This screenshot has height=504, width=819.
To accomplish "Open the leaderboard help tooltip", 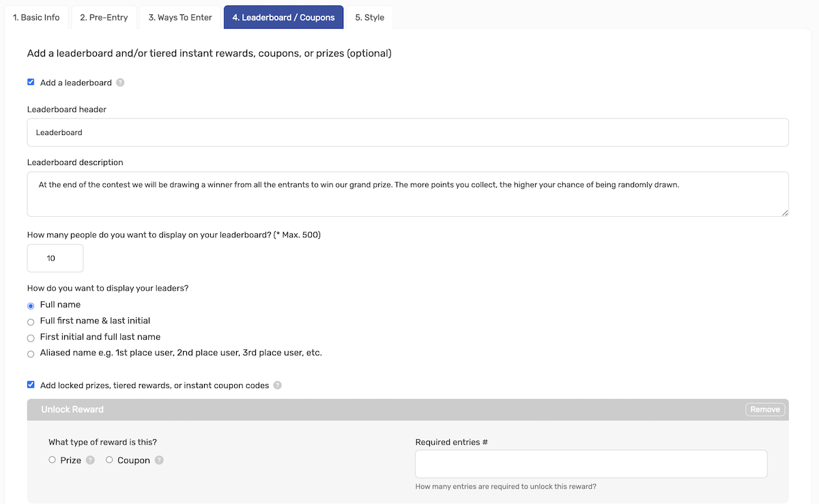I will (x=120, y=83).
